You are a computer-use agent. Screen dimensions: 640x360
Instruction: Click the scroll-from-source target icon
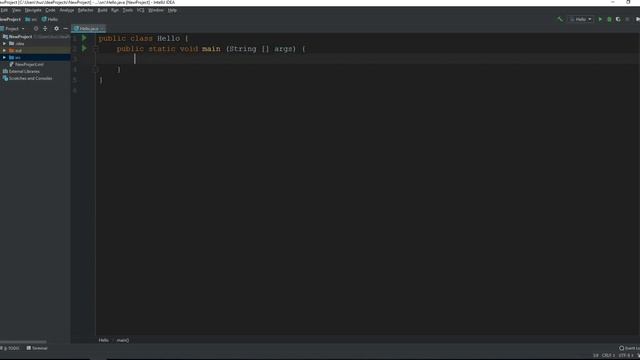[x=36, y=29]
